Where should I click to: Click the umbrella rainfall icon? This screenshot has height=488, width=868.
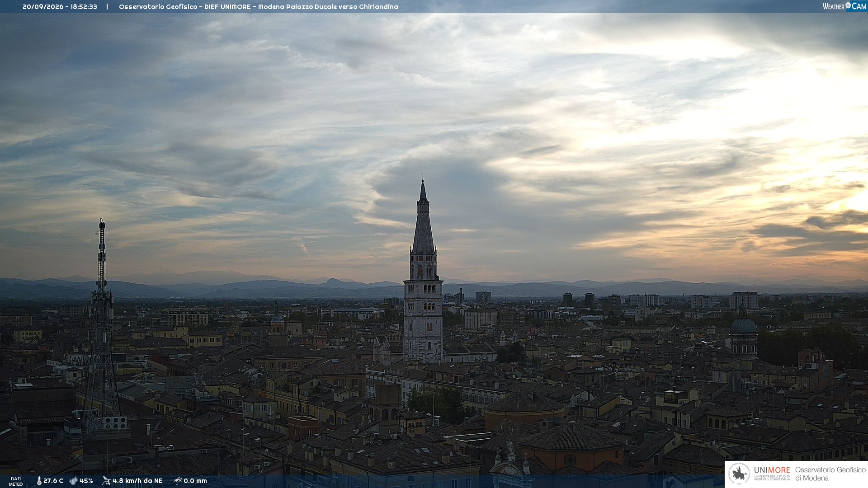[x=178, y=481]
